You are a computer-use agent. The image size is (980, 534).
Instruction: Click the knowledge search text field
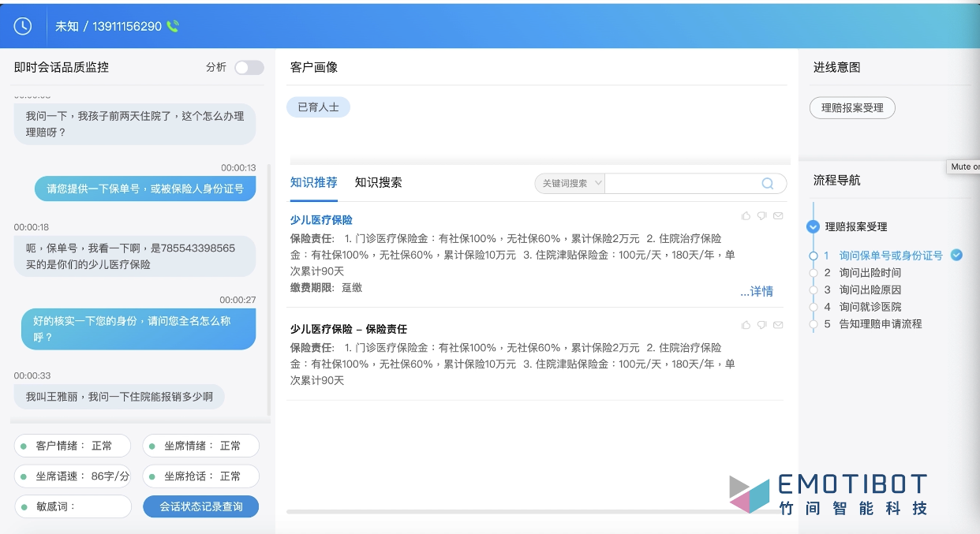pyautogui.click(x=680, y=183)
